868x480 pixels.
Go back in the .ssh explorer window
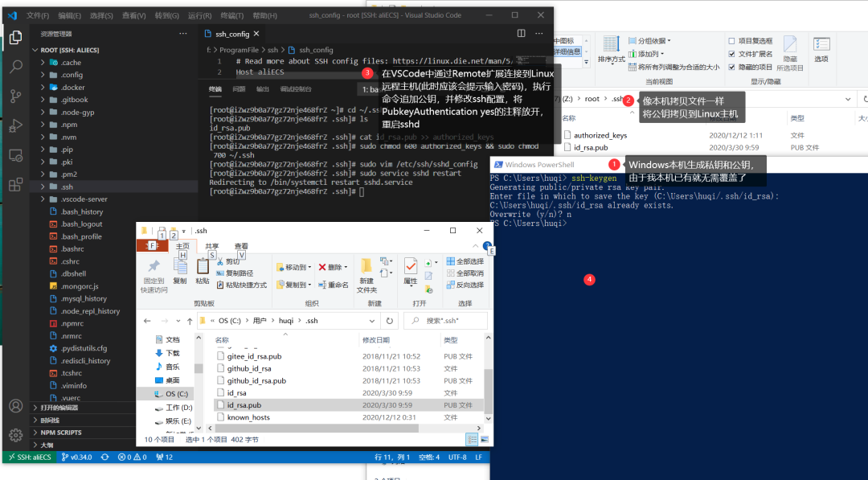147,321
